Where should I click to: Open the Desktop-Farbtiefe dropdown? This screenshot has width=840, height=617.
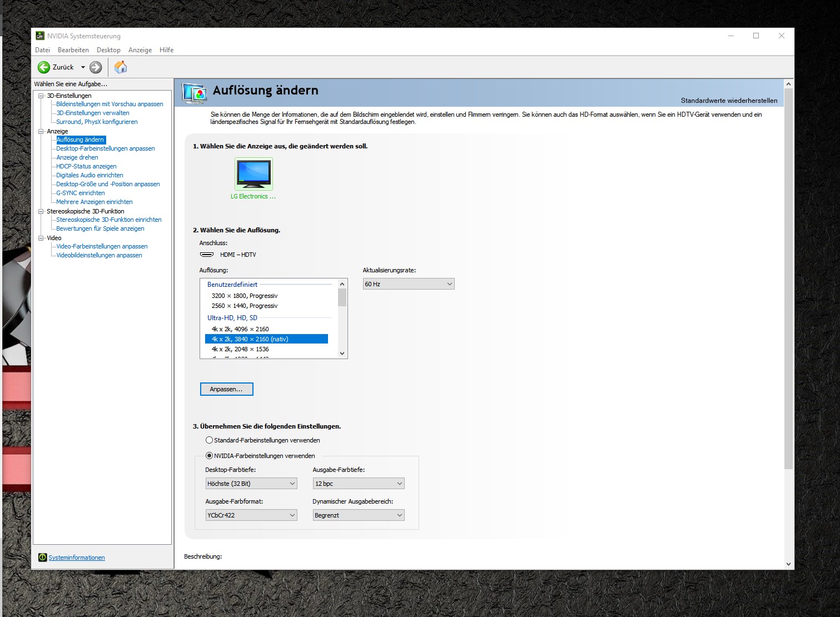[x=251, y=484]
